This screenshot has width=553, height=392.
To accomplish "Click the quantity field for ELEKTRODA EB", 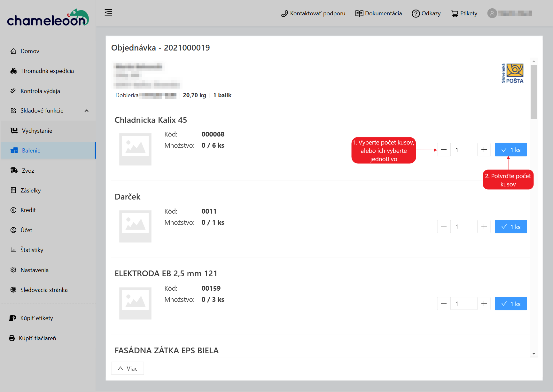I will pyautogui.click(x=463, y=304).
